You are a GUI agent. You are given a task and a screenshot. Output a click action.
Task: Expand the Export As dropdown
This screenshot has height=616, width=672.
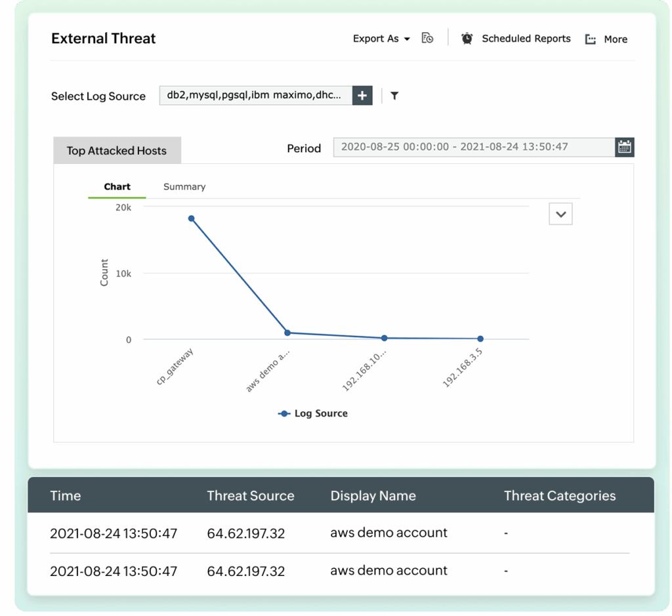pyautogui.click(x=381, y=39)
